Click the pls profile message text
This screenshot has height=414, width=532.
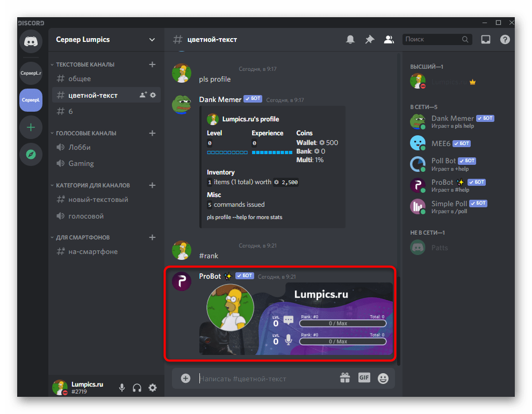pos(215,79)
